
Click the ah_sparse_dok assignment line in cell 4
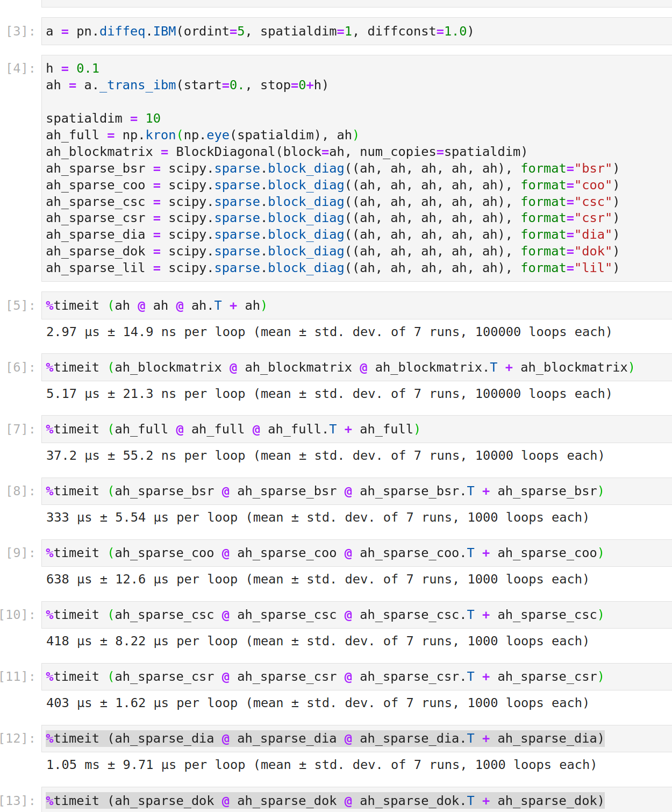click(x=333, y=251)
